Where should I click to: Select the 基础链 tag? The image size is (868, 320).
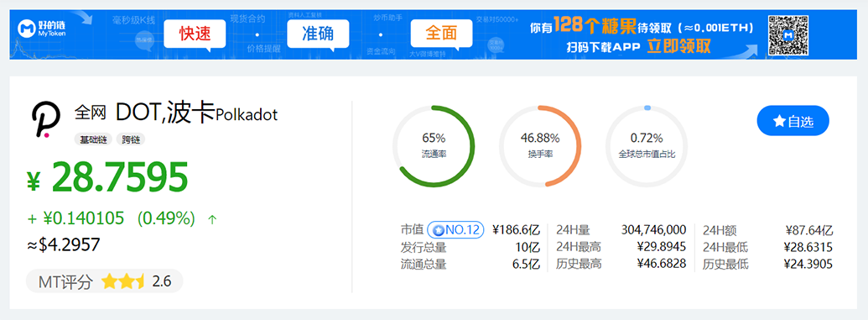(x=93, y=139)
